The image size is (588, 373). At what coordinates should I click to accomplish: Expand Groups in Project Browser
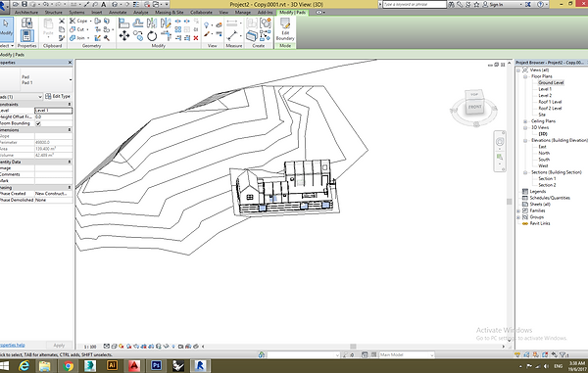click(518, 217)
